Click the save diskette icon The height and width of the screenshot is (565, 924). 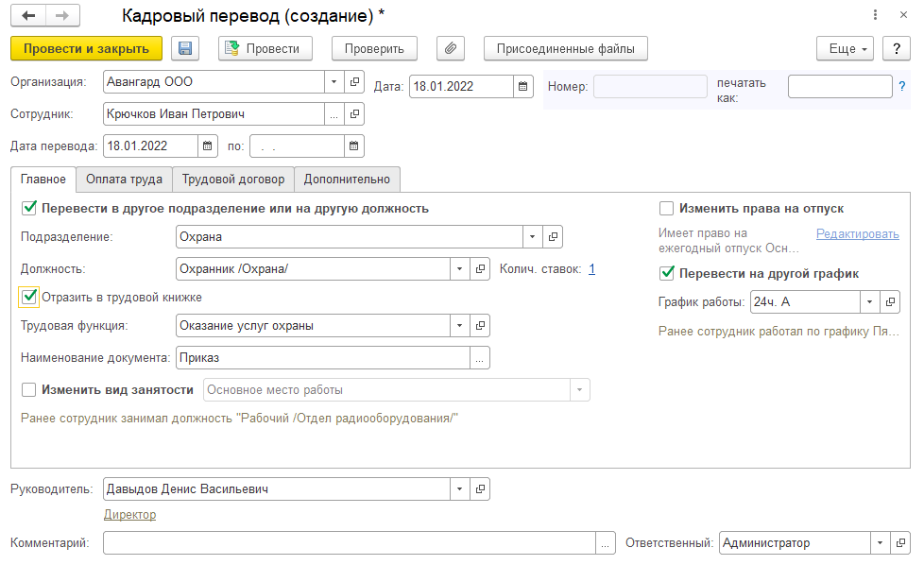pyautogui.click(x=184, y=49)
